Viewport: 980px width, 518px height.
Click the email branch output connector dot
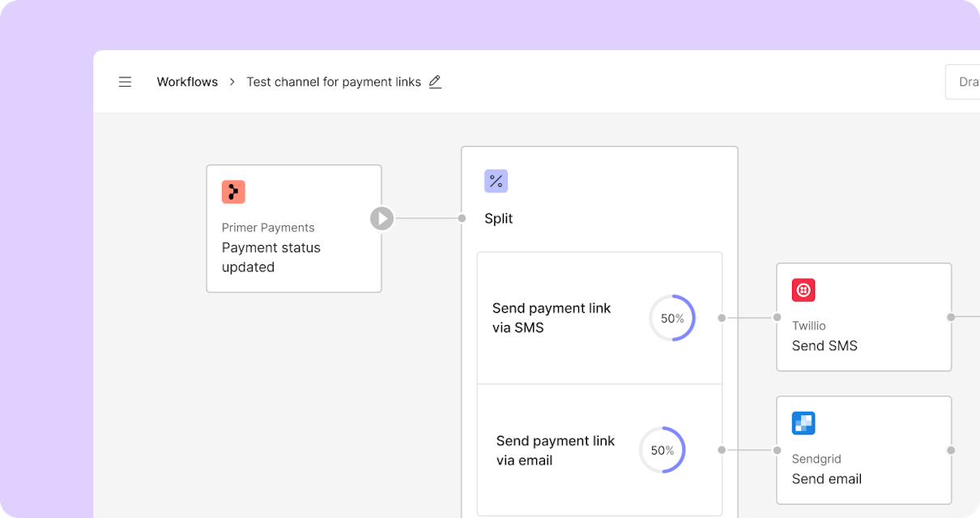(x=722, y=450)
